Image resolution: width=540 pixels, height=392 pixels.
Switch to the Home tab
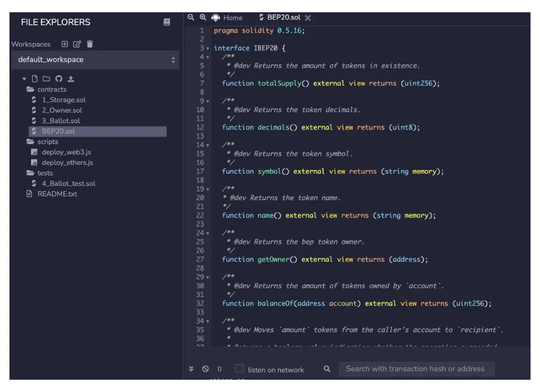(233, 17)
